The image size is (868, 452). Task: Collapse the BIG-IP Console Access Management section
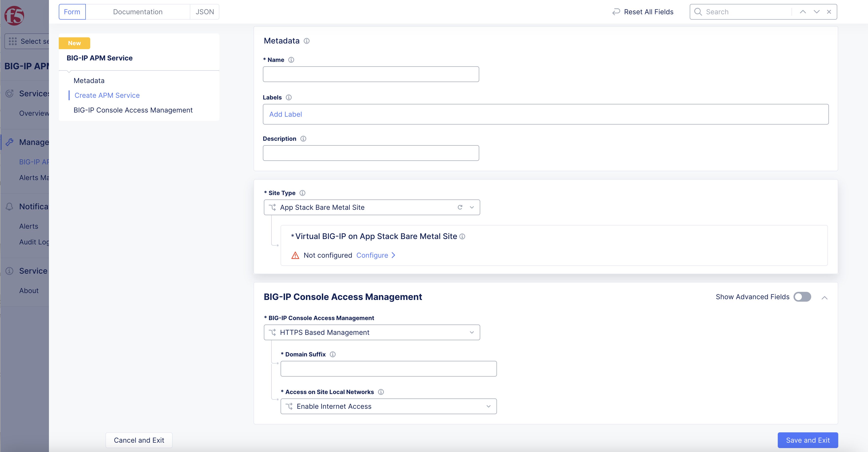(824, 297)
